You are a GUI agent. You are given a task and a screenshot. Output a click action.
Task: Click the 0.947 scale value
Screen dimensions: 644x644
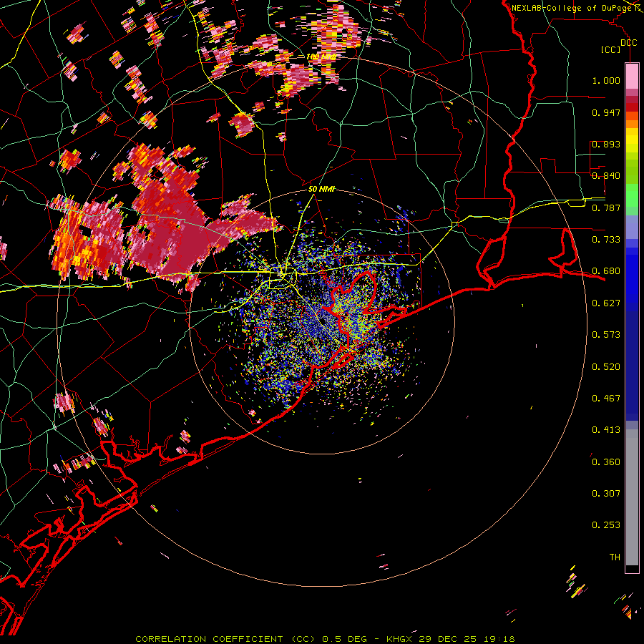tap(606, 112)
